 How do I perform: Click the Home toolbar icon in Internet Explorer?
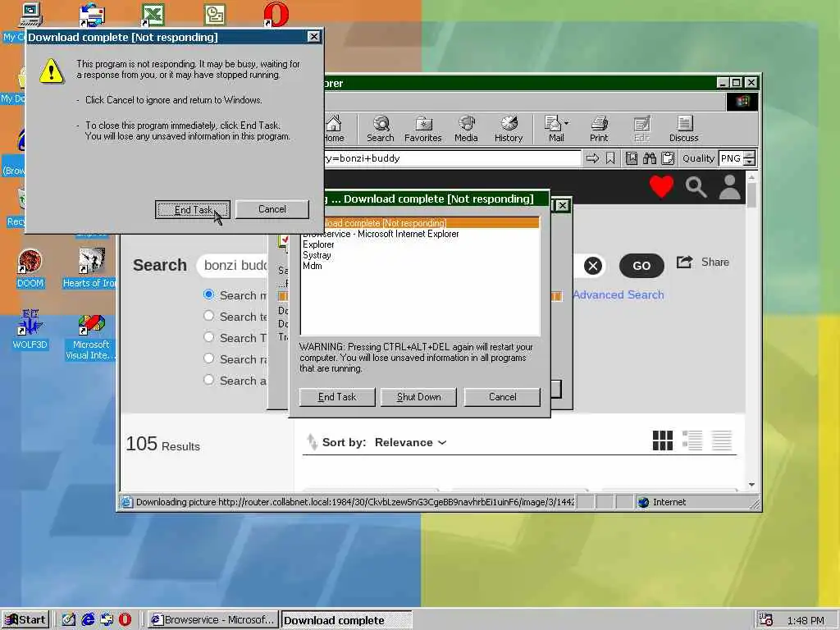point(335,129)
